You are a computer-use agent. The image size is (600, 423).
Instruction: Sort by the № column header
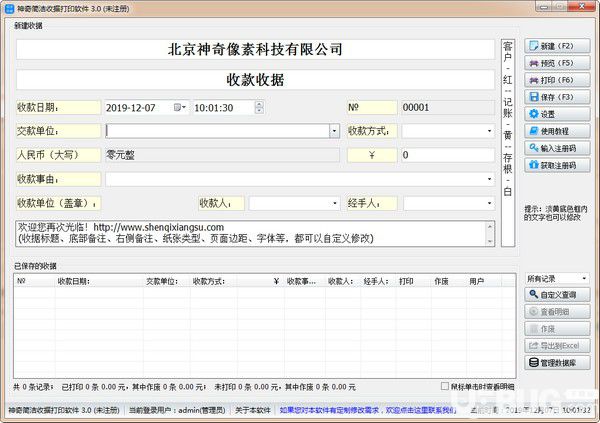click(x=34, y=281)
